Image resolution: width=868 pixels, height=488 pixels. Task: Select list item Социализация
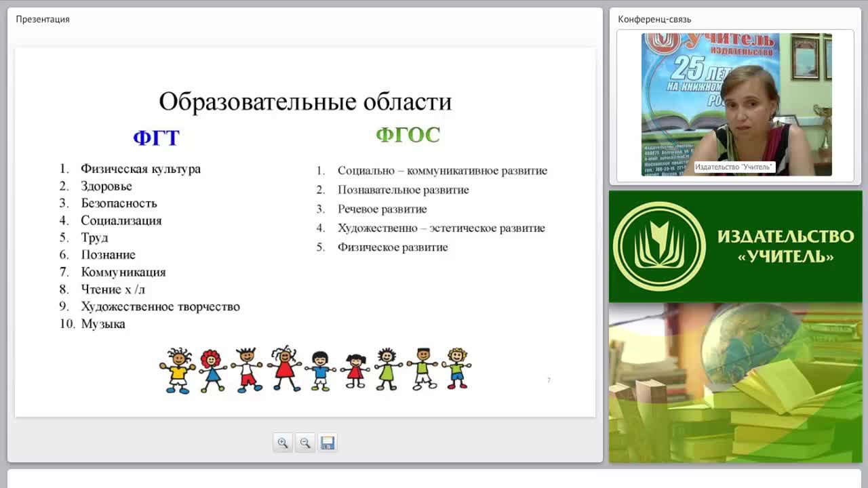point(121,220)
